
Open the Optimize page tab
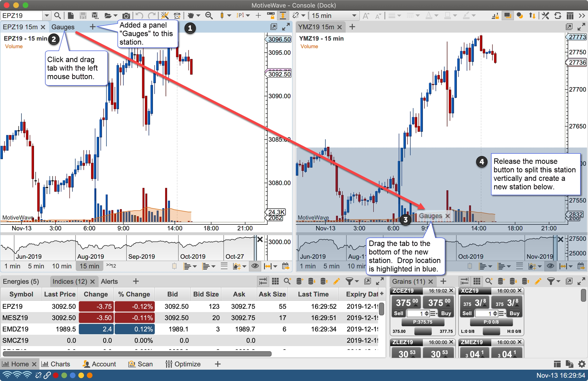pyautogui.click(x=183, y=364)
